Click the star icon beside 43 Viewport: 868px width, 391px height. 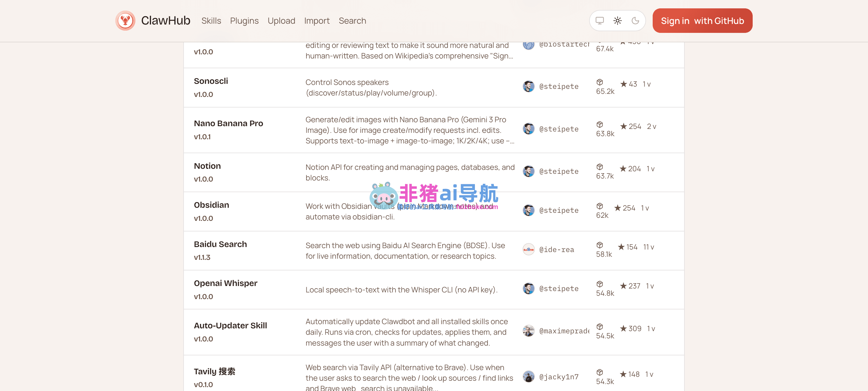pos(624,84)
